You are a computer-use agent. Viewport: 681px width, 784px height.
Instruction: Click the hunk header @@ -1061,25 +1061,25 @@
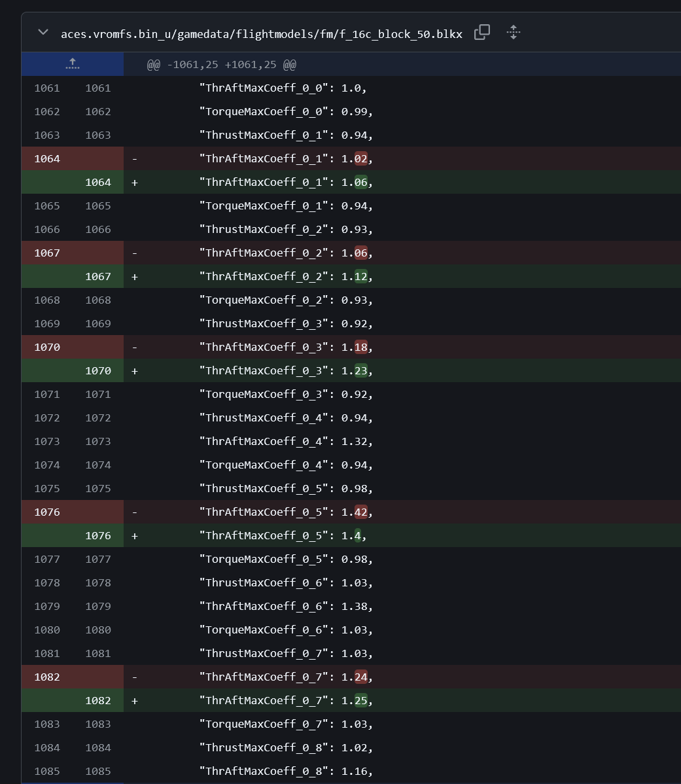coord(221,65)
